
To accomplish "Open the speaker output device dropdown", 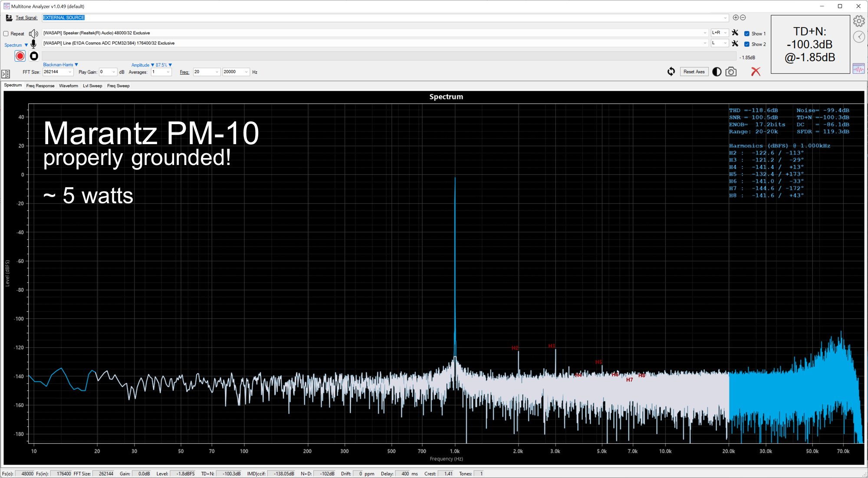I will click(x=704, y=33).
